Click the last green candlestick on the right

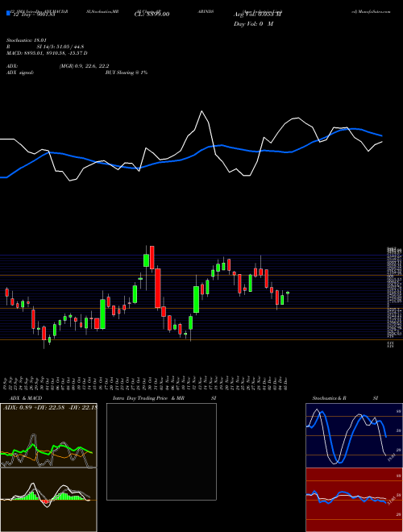(x=288, y=293)
